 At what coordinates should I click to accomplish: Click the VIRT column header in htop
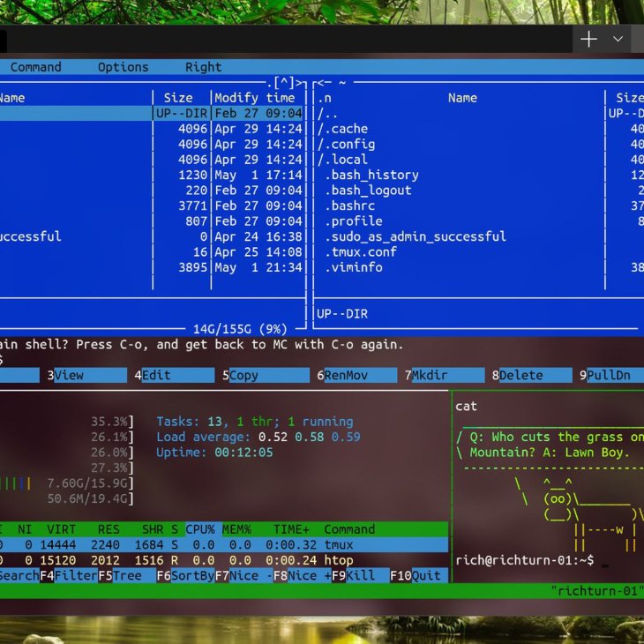click(x=61, y=529)
